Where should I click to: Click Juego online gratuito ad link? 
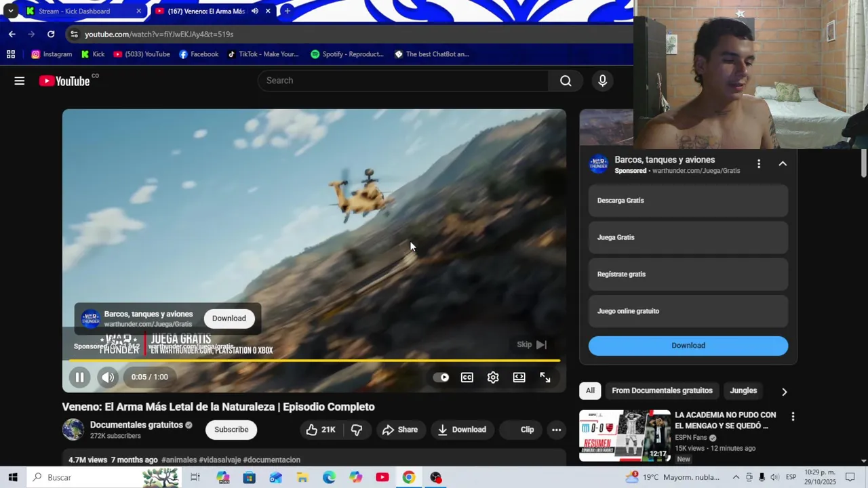coord(688,311)
